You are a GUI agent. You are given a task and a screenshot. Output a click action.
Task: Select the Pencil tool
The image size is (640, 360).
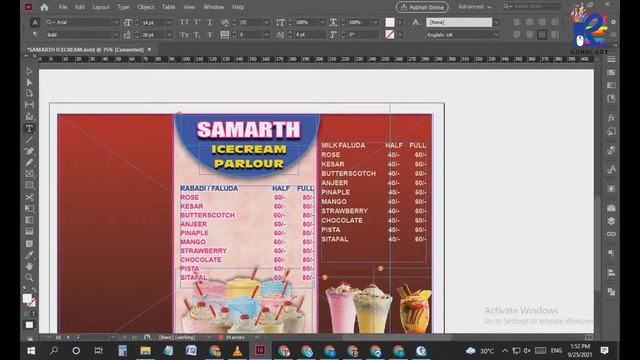click(x=29, y=162)
